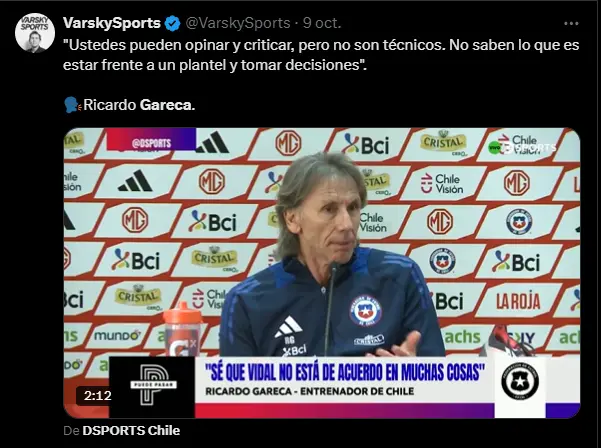
Task: Open the three-dot more options menu
Action: pyautogui.click(x=571, y=23)
